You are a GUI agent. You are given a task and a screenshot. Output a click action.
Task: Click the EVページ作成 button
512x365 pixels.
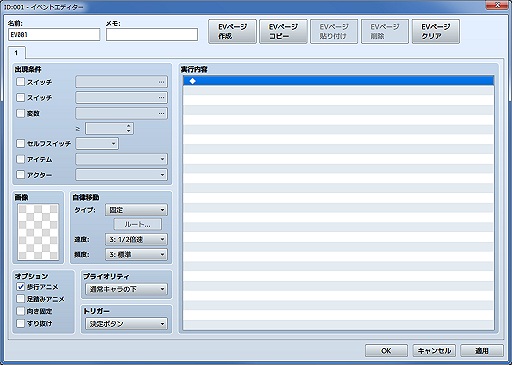coord(232,31)
